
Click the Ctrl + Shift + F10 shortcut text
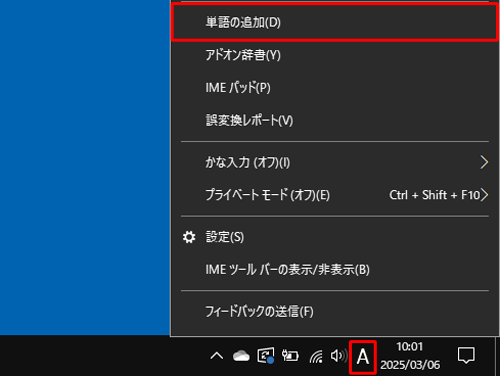click(434, 195)
